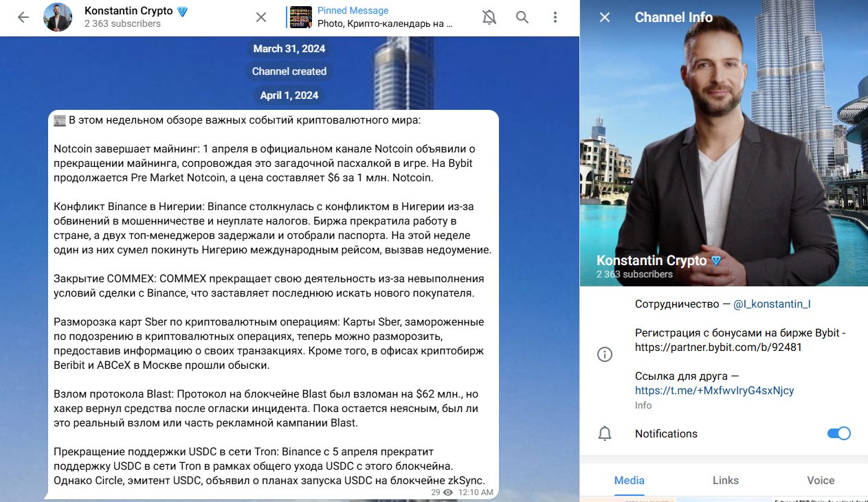
Task: Open the pinned message thumbnail
Action: point(301,17)
